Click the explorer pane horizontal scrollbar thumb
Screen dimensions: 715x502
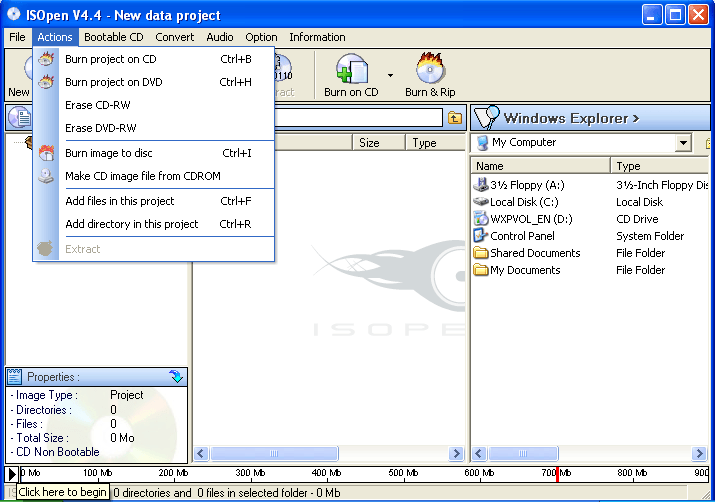pyautogui.click(x=523, y=453)
